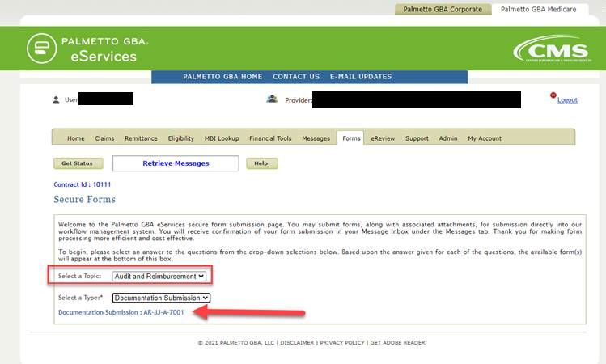Click the Help button
Viewport: 606px width, 364px height.
point(261,163)
